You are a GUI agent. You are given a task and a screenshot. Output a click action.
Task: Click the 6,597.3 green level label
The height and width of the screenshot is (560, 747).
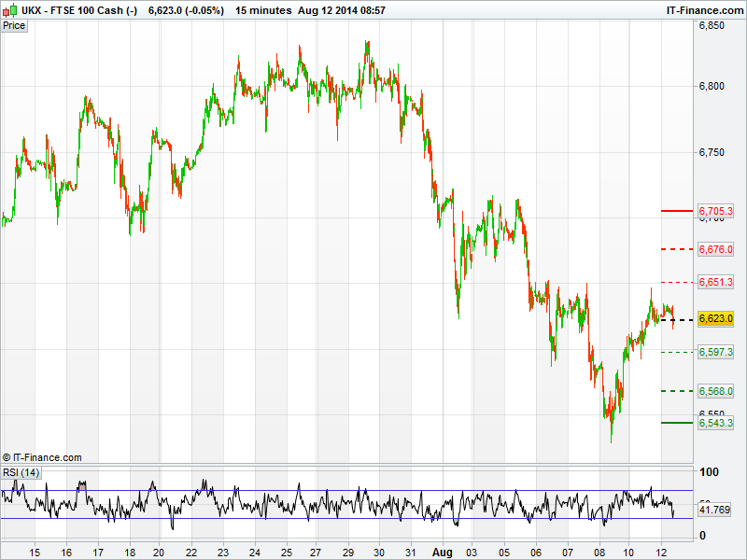click(x=716, y=352)
